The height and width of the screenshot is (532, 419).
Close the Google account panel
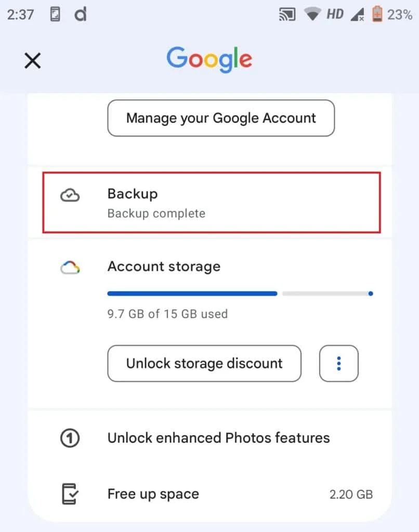point(32,61)
